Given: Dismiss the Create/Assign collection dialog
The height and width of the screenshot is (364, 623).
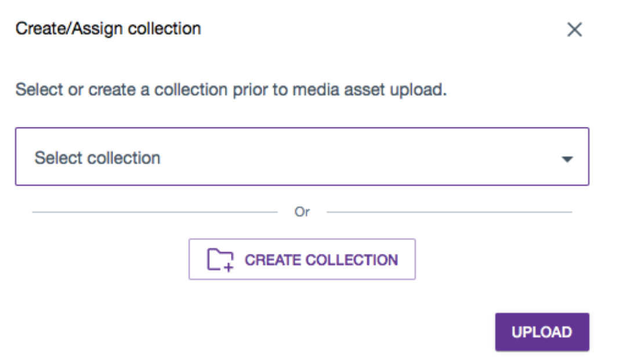Looking at the screenshot, I should click(x=575, y=29).
